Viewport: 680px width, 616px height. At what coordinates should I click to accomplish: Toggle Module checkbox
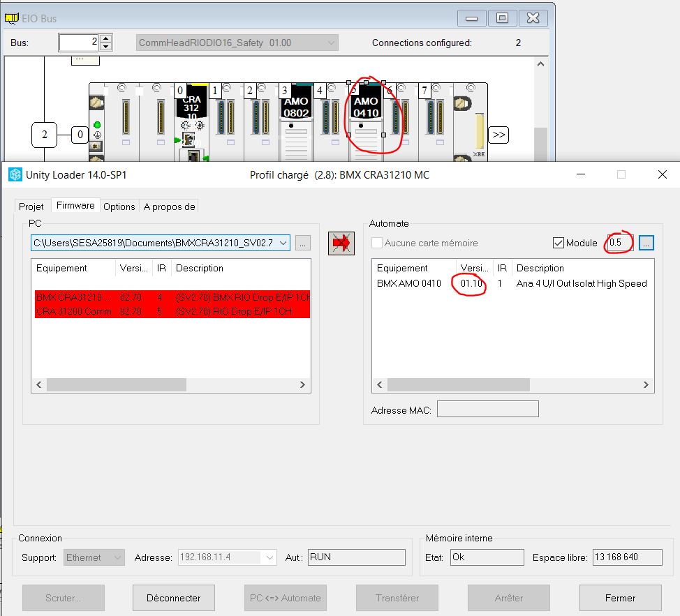[559, 243]
